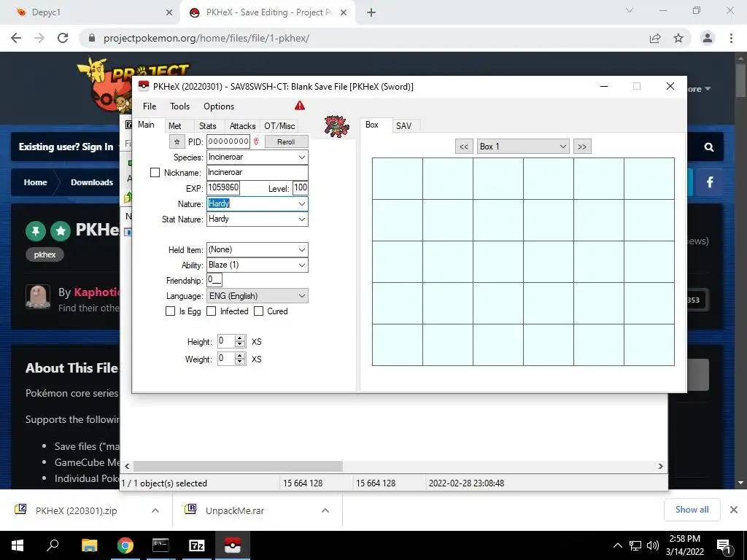Image resolution: width=747 pixels, height=560 pixels.
Task: Click the Incineroar sprite preview
Action: click(337, 126)
